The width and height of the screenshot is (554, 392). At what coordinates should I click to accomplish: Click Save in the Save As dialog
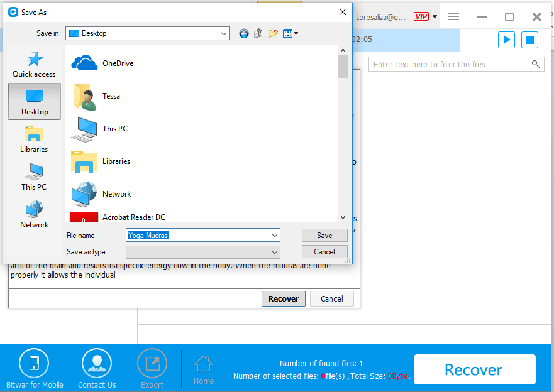tap(324, 236)
